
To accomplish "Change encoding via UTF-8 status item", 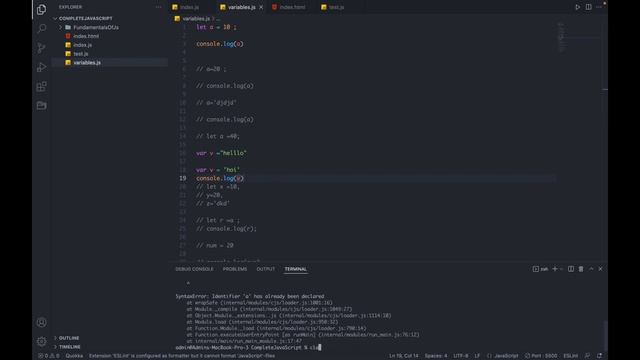I will [461, 356].
